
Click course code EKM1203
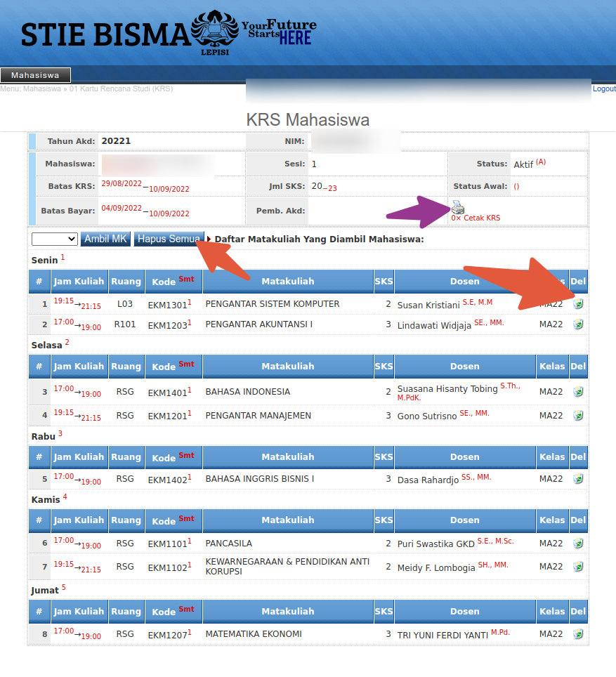[167, 325]
